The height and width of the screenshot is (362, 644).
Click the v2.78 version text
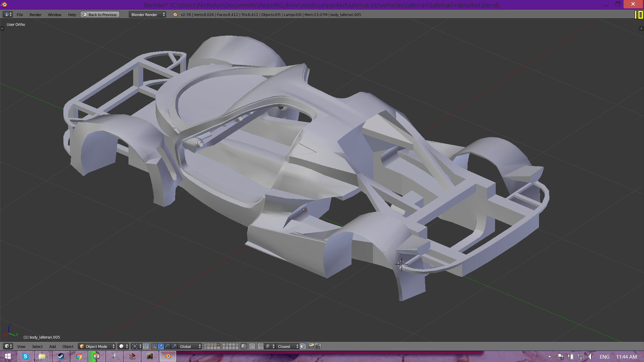point(185,15)
